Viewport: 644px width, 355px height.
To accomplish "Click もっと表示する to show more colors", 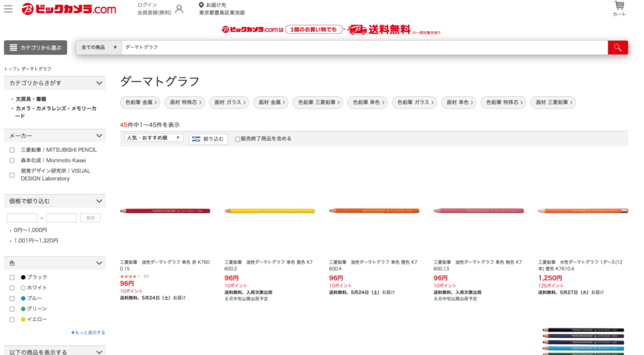I will click(x=88, y=332).
